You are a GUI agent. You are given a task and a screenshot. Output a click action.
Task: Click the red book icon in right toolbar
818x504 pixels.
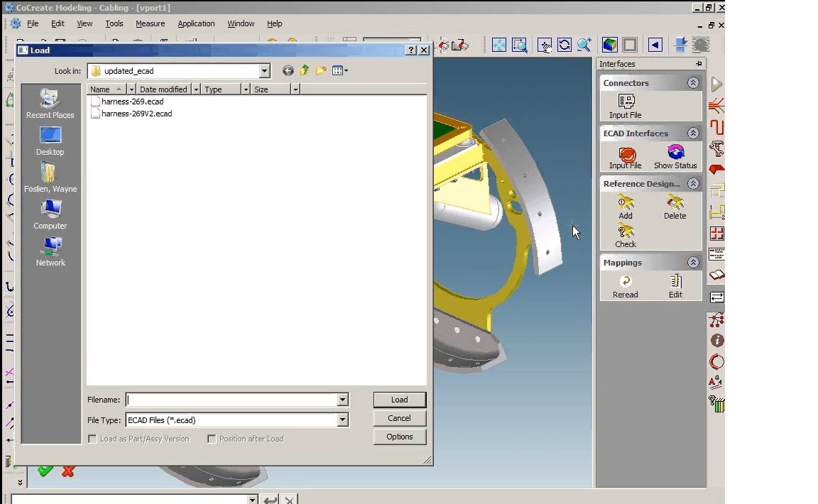coord(716,275)
